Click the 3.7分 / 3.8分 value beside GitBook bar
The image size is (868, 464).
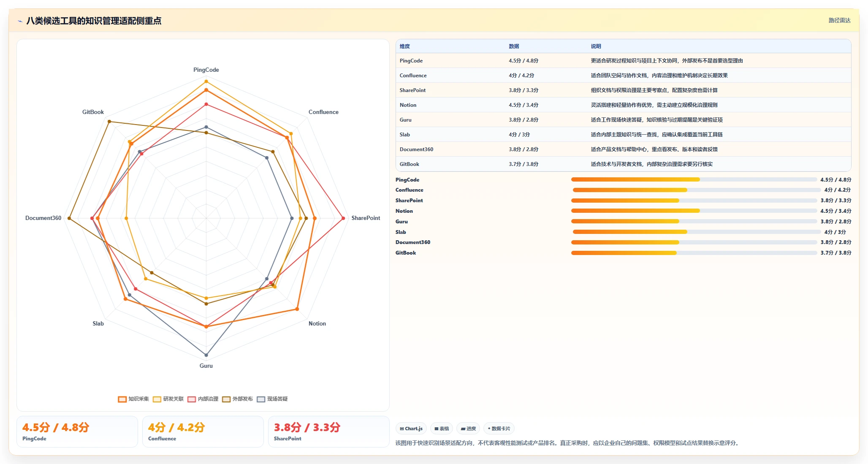836,253
